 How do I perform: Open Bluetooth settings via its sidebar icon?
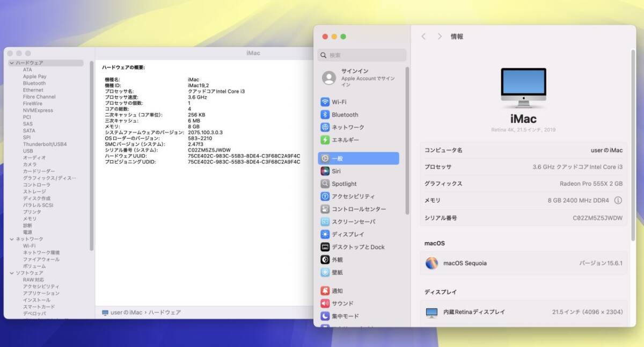click(325, 115)
